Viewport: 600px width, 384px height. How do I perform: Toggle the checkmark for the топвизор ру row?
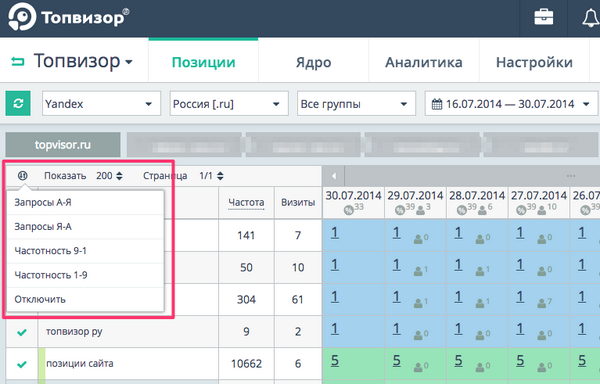pyautogui.click(x=22, y=332)
